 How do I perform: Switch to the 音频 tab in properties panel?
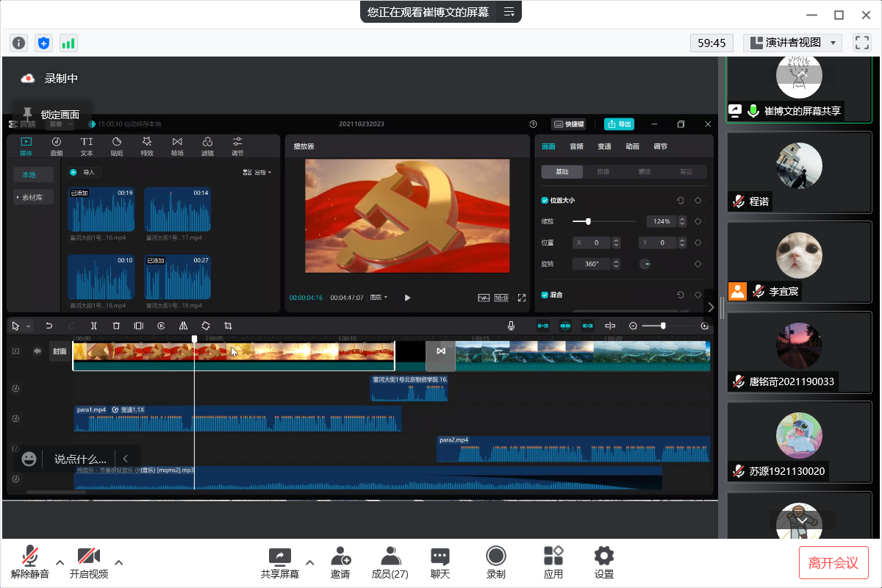[x=576, y=146]
